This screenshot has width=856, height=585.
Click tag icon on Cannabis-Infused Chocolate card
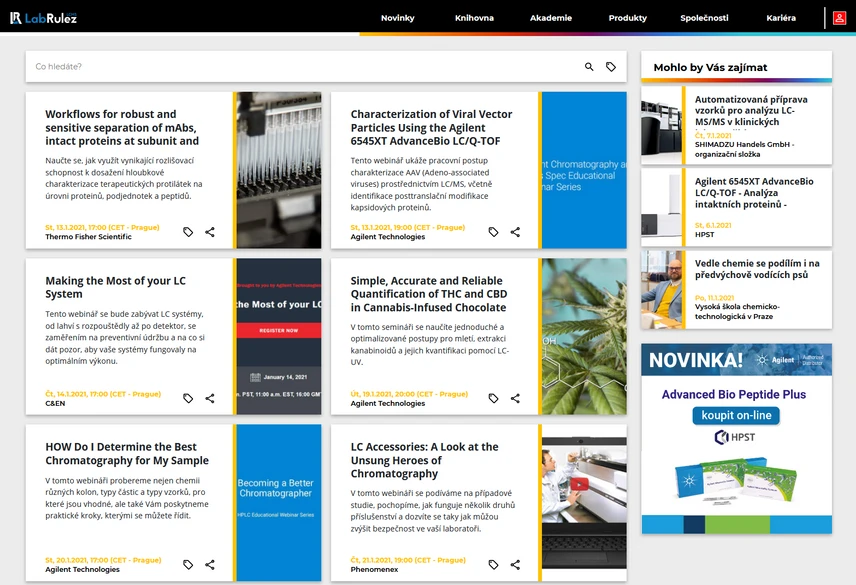point(493,398)
